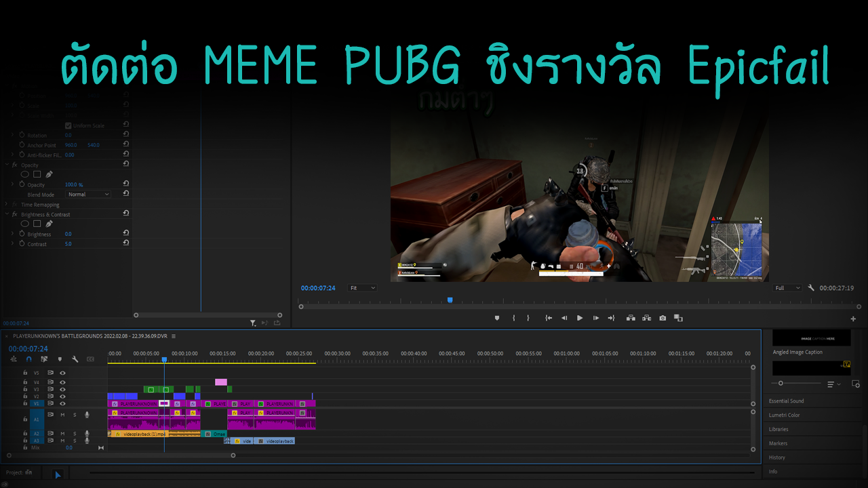Image resolution: width=868 pixels, height=488 pixels.
Task: Step back one frame in Program Monitor
Action: (564, 318)
